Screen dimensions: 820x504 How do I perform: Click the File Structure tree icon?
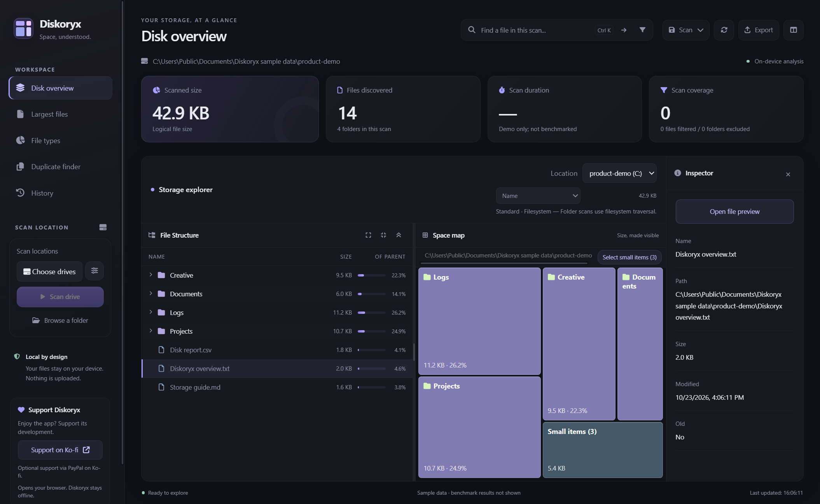pyautogui.click(x=152, y=235)
